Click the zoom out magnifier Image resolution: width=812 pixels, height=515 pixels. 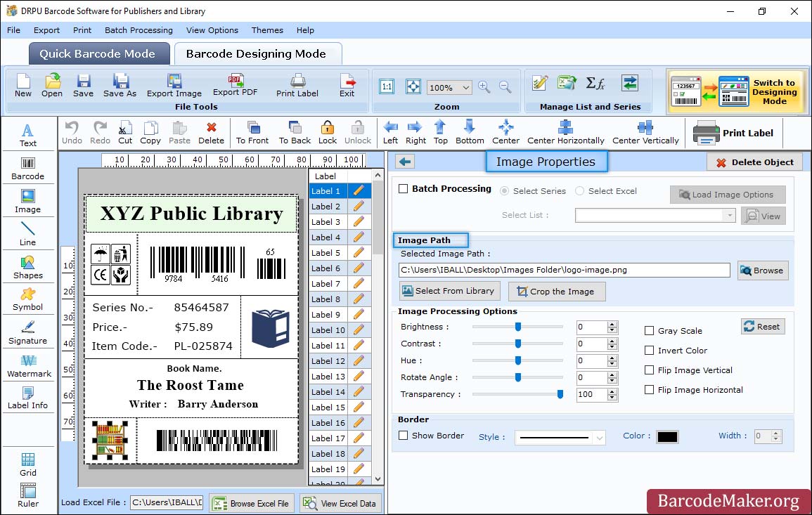click(505, 87)
